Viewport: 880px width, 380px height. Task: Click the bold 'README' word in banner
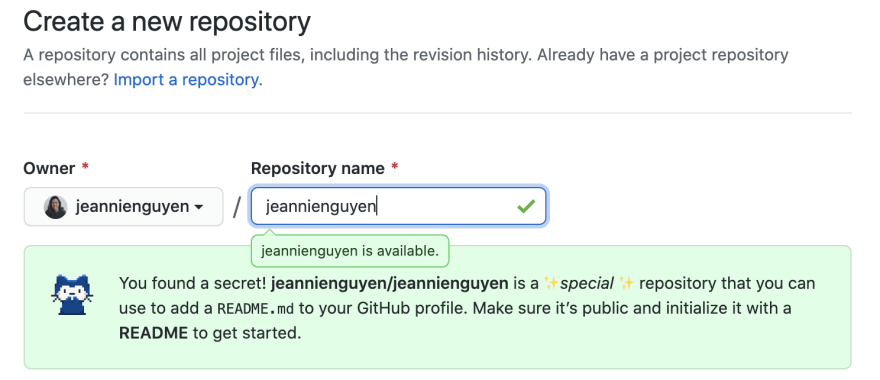click(x=153, y=333)
